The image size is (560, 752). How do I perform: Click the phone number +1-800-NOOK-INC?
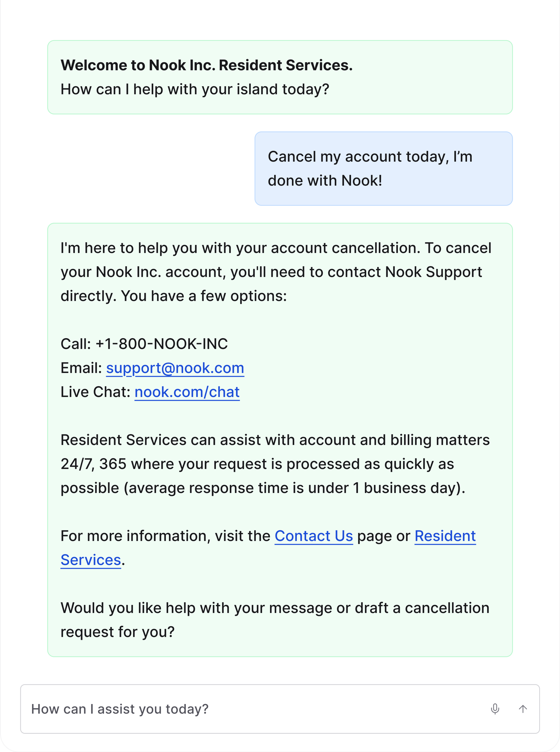pyautogui.click(x=162, y=344)
